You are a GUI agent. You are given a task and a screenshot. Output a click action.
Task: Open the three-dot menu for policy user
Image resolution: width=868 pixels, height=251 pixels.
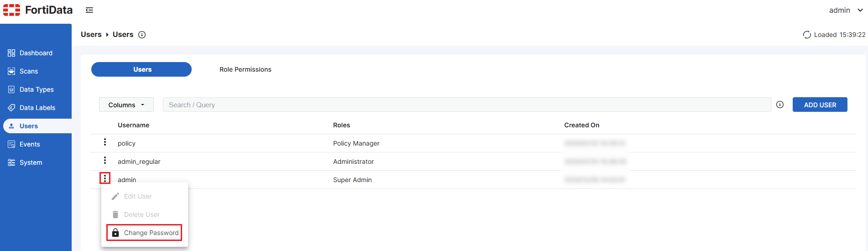[x=105, y=142]
